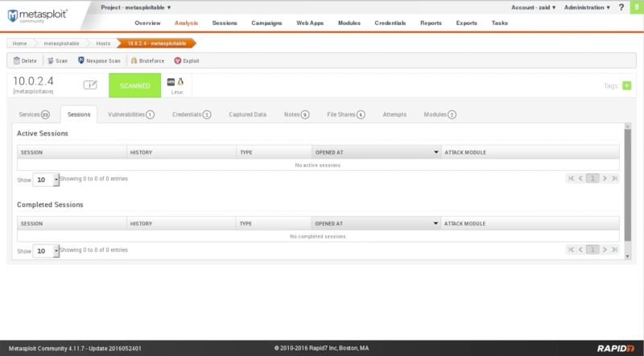Click the Metasploit logo
Viewport: 644px width, 356px height.
(x=37, y=15)
